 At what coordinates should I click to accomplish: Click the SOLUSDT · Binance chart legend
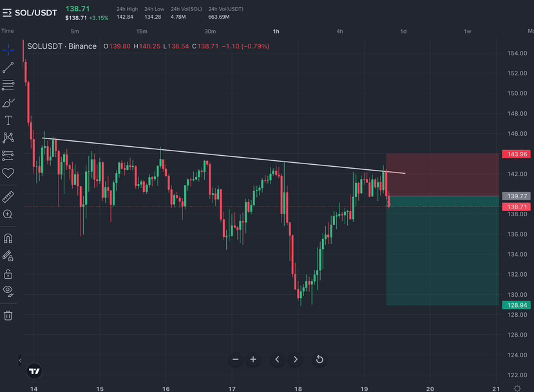point(62,46)
